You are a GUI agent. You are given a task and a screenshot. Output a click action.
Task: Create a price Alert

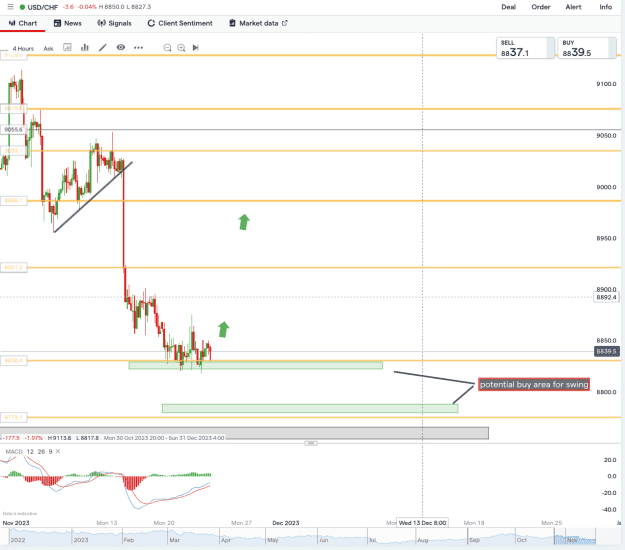[573, 7]
